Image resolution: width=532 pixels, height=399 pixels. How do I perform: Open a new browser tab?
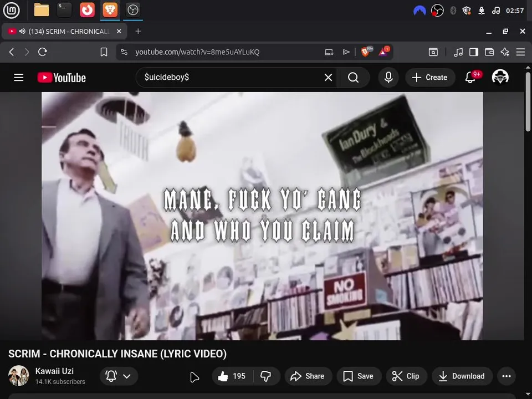(x=138, y=31)
